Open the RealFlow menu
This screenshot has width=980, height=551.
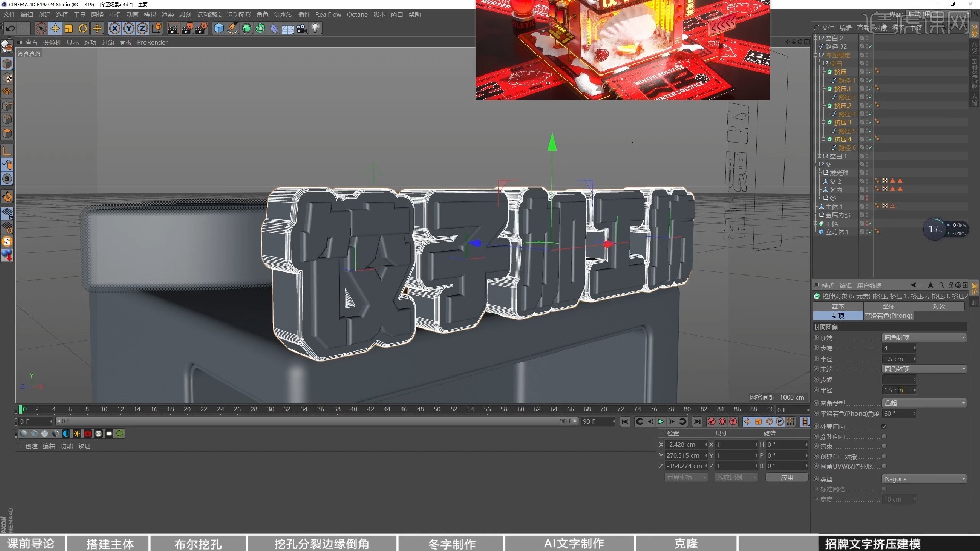pyautogui.click(x=328, y=15)
